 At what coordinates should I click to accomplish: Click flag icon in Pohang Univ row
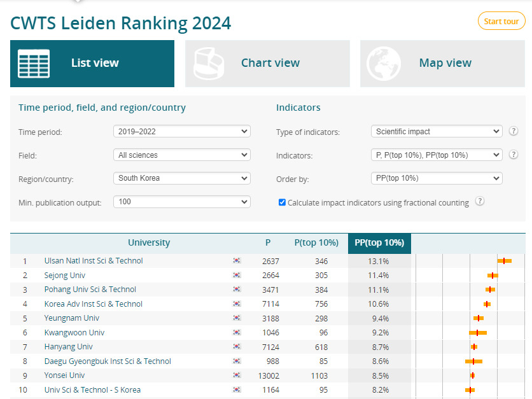click(x=237, y=290)
